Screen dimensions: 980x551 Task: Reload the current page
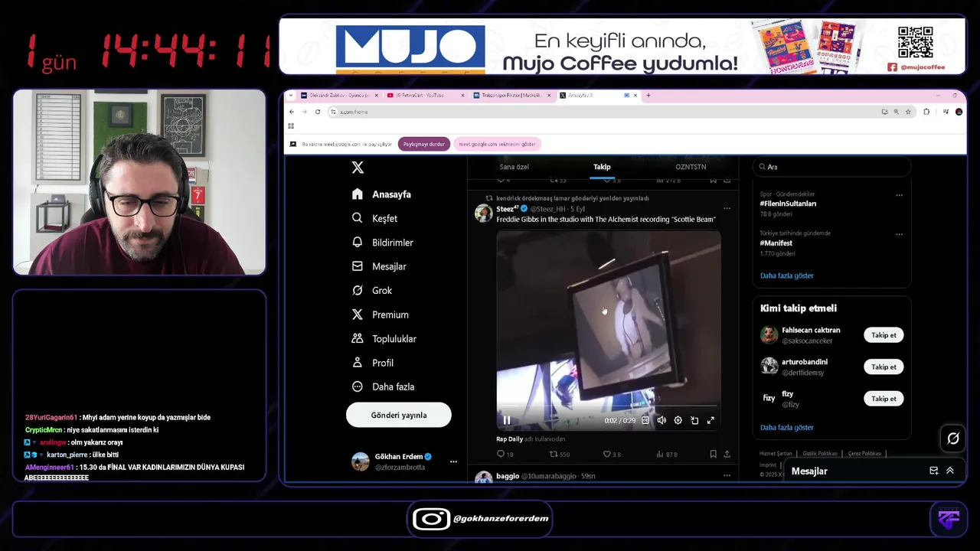coord(317,112)
